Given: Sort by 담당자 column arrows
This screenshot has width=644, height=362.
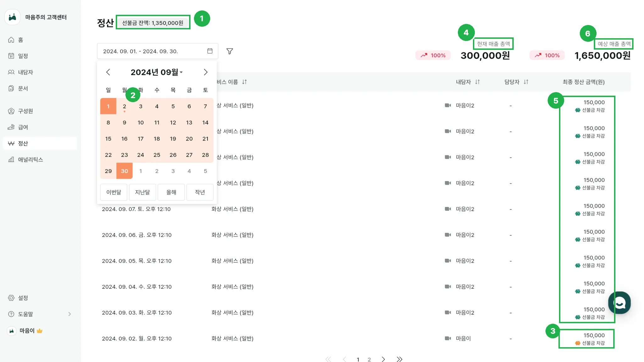Looking at the screenshot, I should point(526,82).
